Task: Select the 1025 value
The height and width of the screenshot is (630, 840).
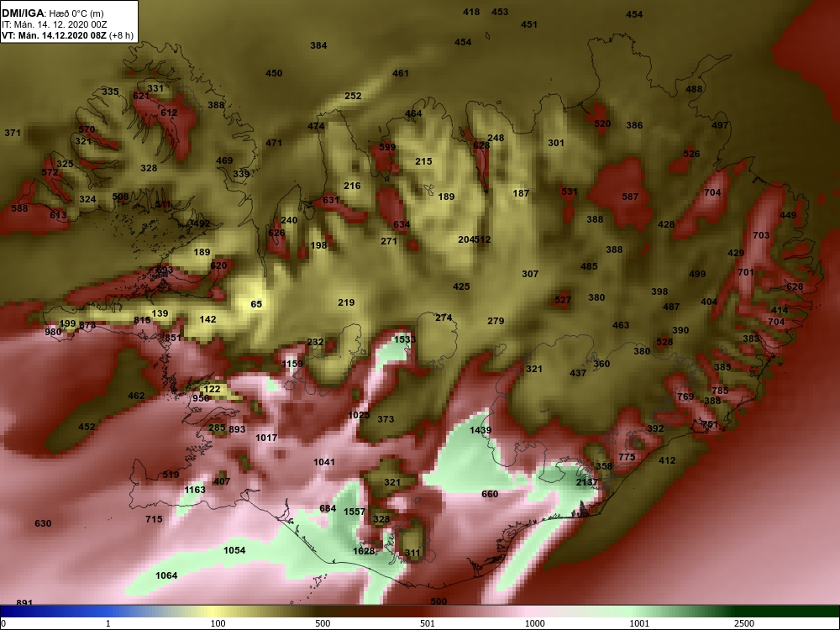Action: [x=359, y=415]
